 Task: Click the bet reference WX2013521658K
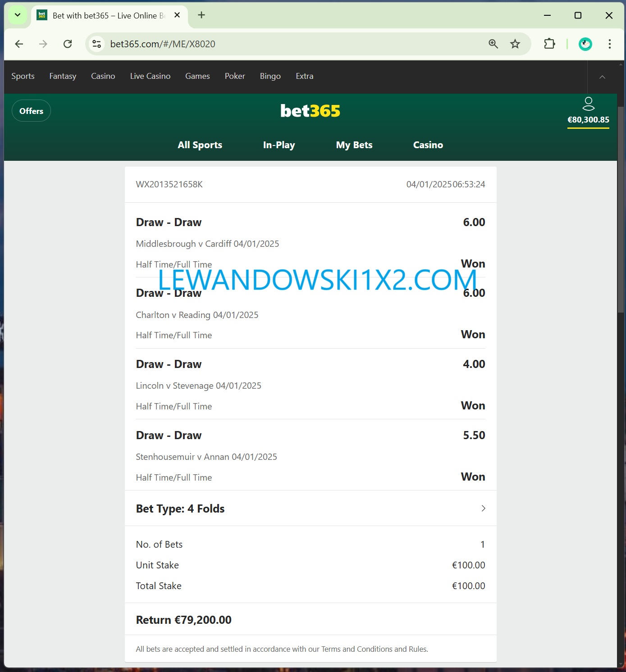click(x=169, y=184)
